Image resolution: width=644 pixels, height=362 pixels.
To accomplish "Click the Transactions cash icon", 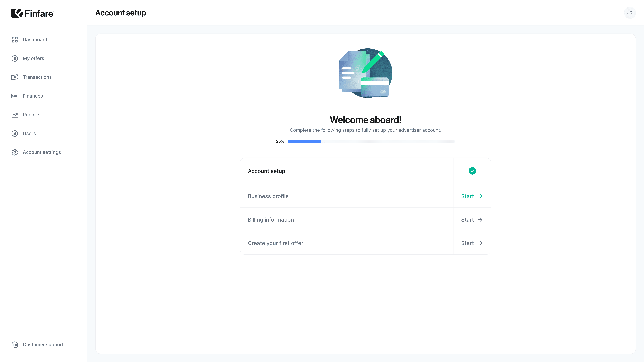I will (x=15, y=77).
